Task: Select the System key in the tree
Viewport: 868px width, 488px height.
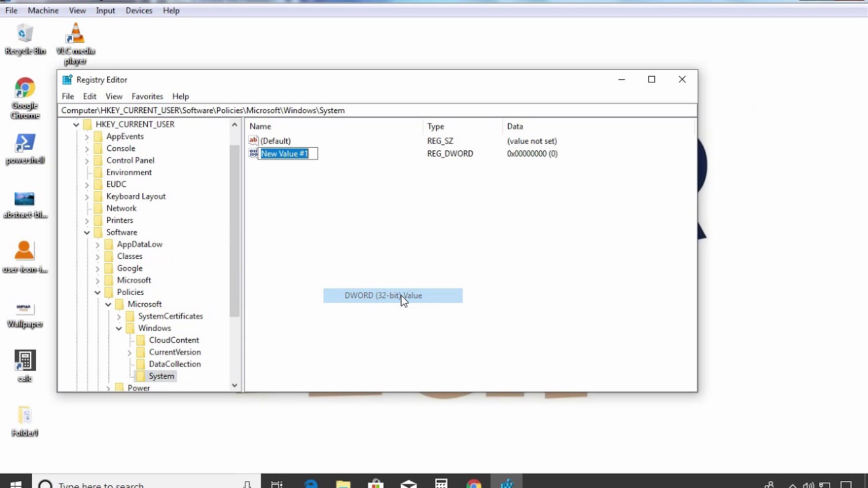Action: point(161,376)
